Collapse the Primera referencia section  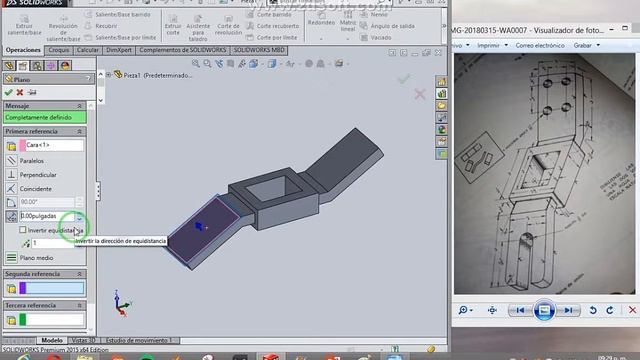pos(79,131)
